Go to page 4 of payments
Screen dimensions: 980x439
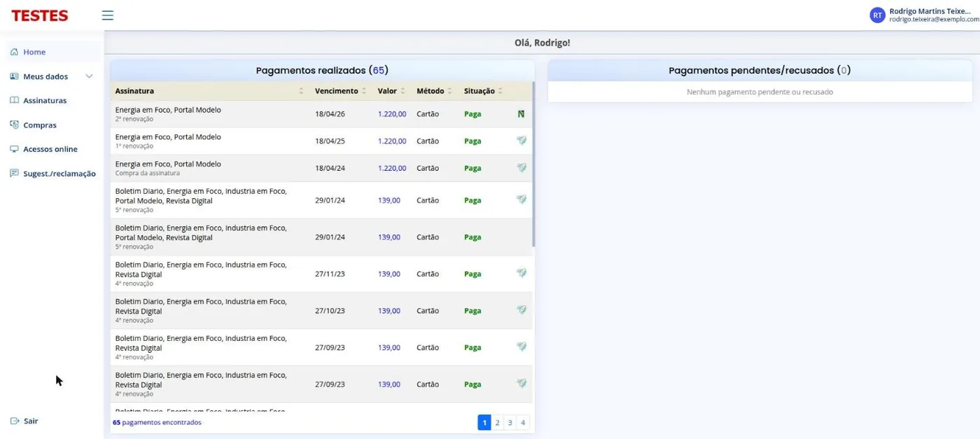coord(523,422)
